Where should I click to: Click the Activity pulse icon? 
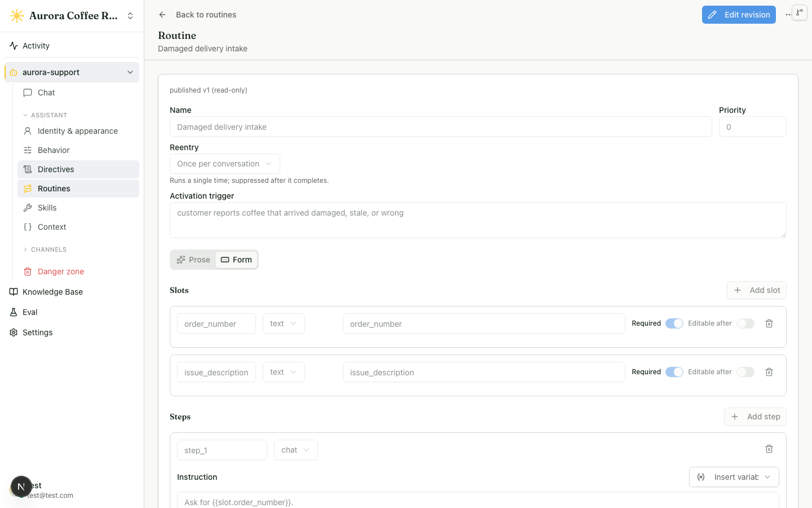(14, 46)
